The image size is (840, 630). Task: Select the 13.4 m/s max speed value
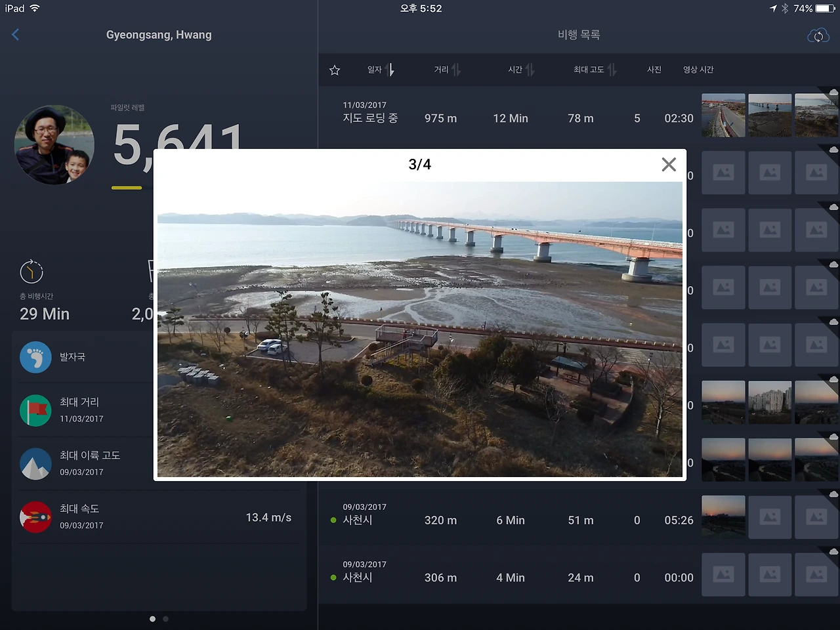pyautogui.click(x=268, y=518)
